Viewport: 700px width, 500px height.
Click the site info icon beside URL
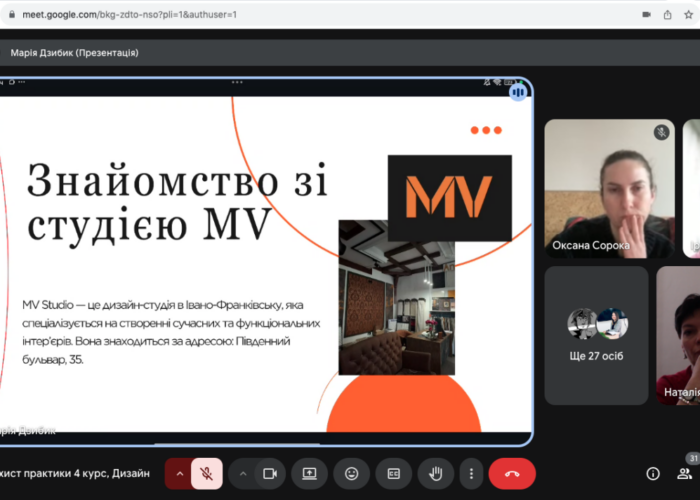click(x=10, y=15)
